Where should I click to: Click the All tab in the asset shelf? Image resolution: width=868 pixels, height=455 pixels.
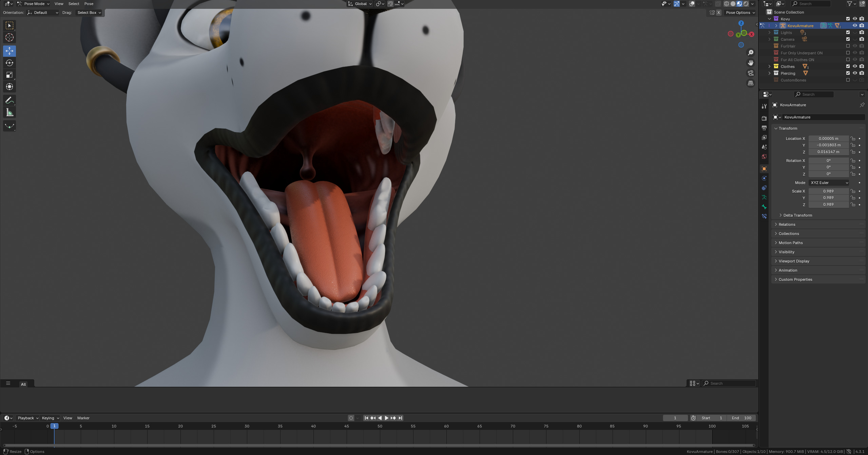click(x=23, y=384)
